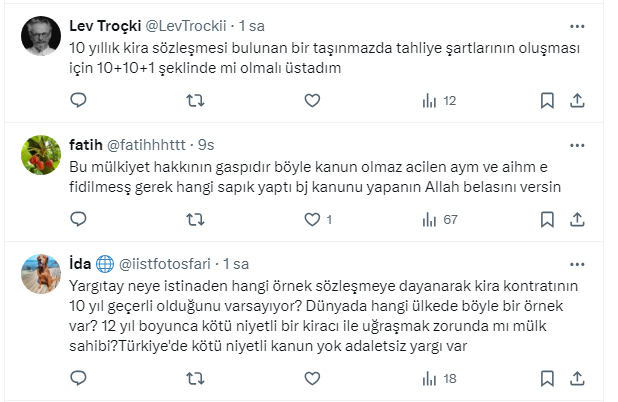Like fatih's tweet with 1 like
The width and height of the screenshot is (618, 402).
[312, 219]
